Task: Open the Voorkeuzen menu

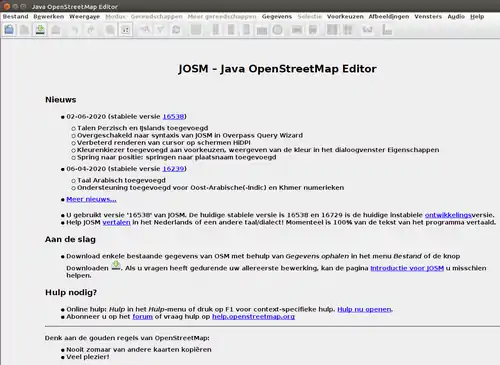Action: (x=345, y=16)
